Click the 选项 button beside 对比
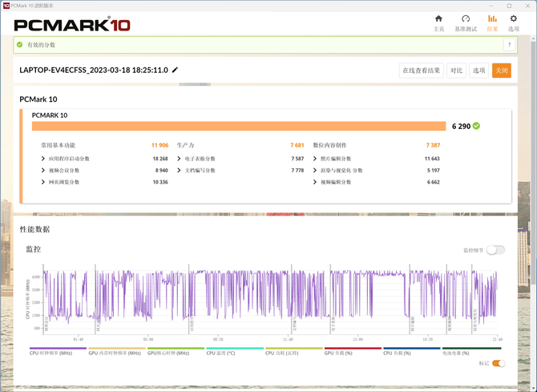 [x=478, y=71]
